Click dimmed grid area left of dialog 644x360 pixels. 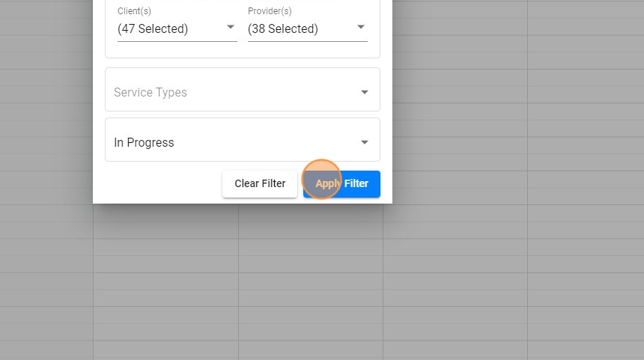pyautogui.click(x=45, y=150)
